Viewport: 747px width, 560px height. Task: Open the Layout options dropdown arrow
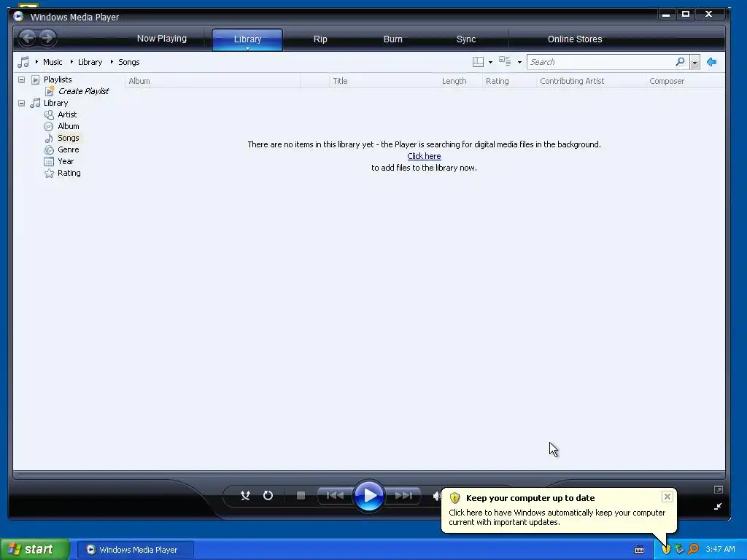pos(490,63)
